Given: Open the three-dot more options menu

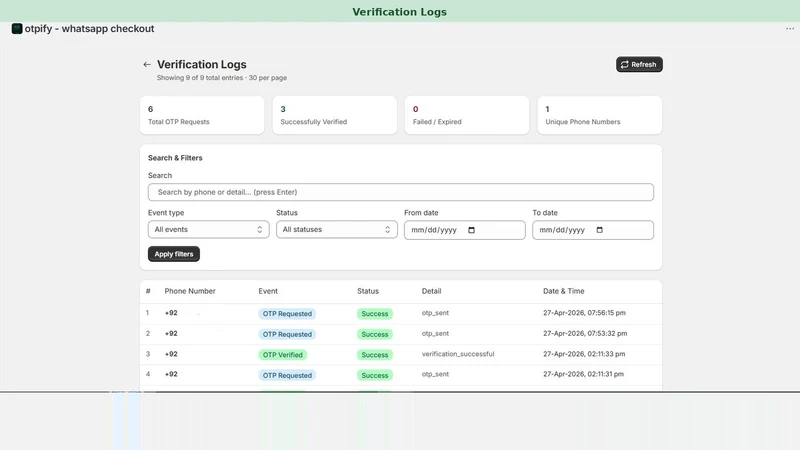Looking at the screenshot, I should click(790, 29).
